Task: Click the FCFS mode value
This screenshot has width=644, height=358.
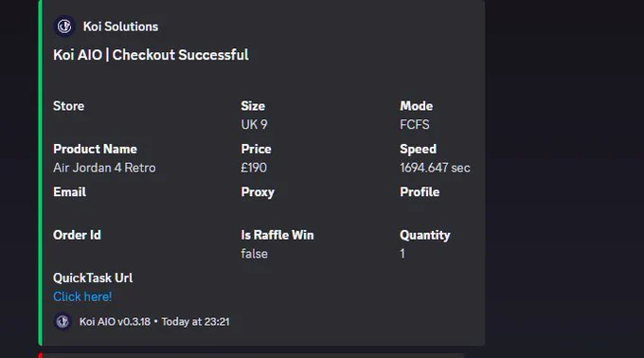Action: coord(415,124)
